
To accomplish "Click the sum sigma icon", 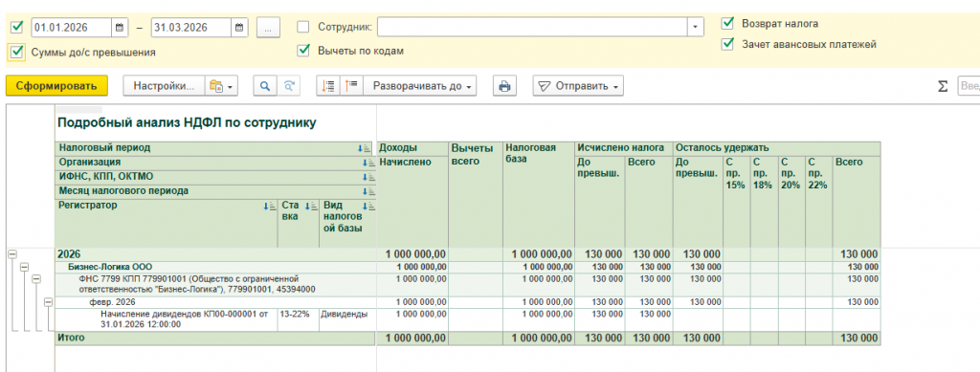I will point(943,86).
